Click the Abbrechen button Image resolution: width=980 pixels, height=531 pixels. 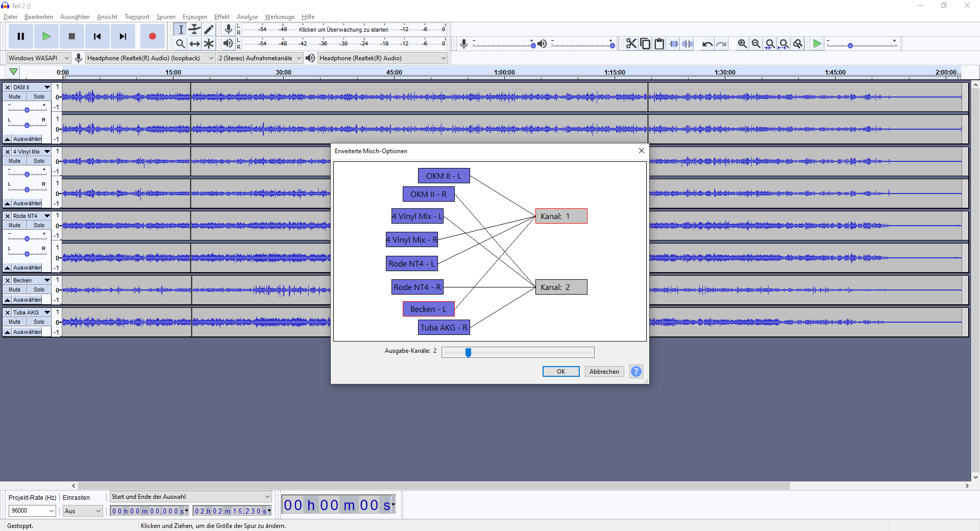[604, 372]
